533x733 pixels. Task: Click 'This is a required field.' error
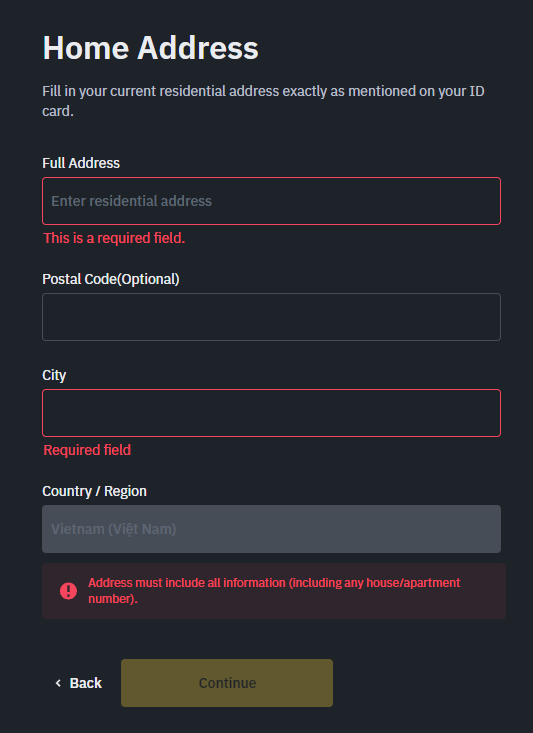coord(115,238)
